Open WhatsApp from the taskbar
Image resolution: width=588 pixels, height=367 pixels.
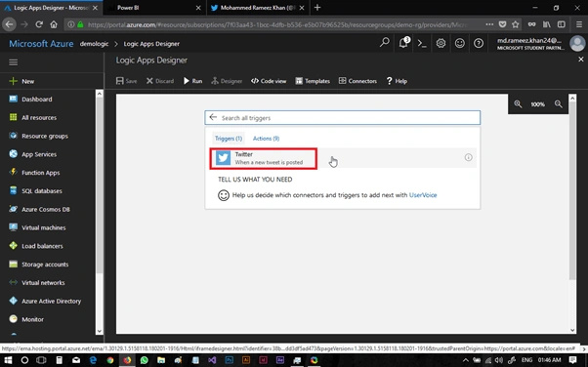(144, 360)
